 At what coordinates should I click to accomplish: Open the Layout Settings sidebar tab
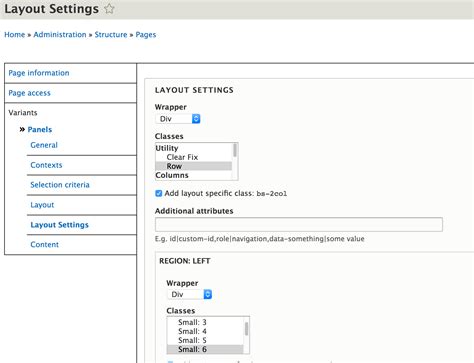(x=59, y=225)
